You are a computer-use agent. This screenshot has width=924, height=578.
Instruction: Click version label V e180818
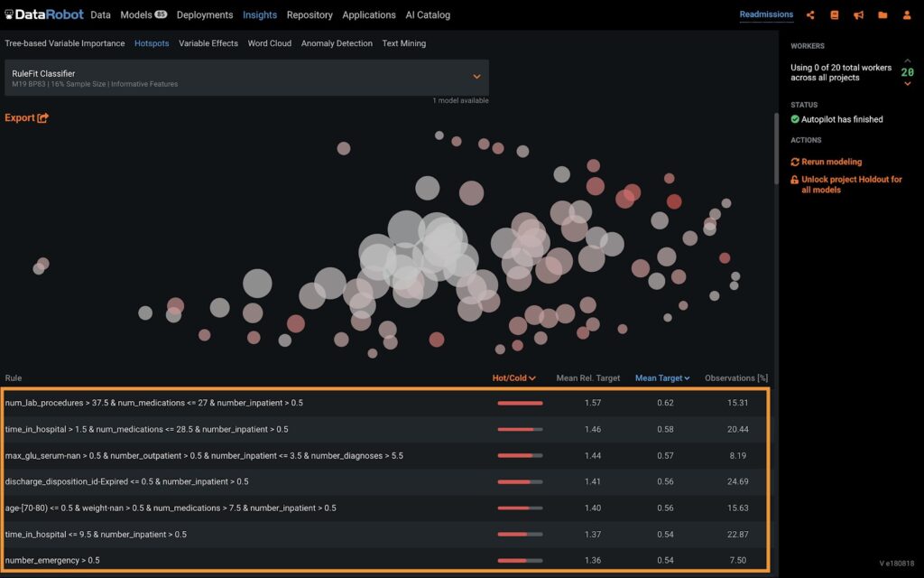(x=897, y=564)
